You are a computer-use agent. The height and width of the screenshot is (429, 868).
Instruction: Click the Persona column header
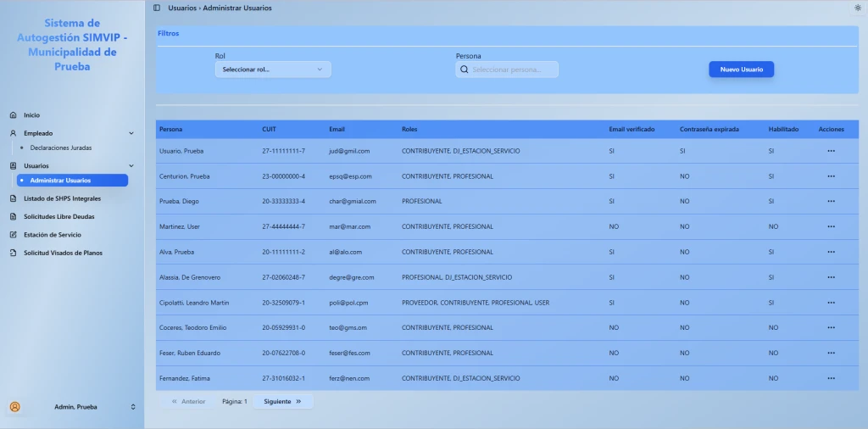171,130
